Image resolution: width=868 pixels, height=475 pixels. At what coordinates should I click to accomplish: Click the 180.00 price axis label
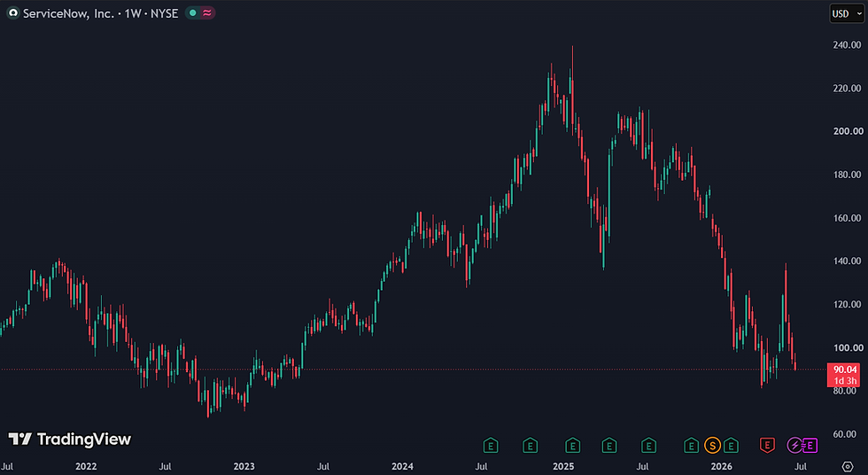tap(847, 175)
